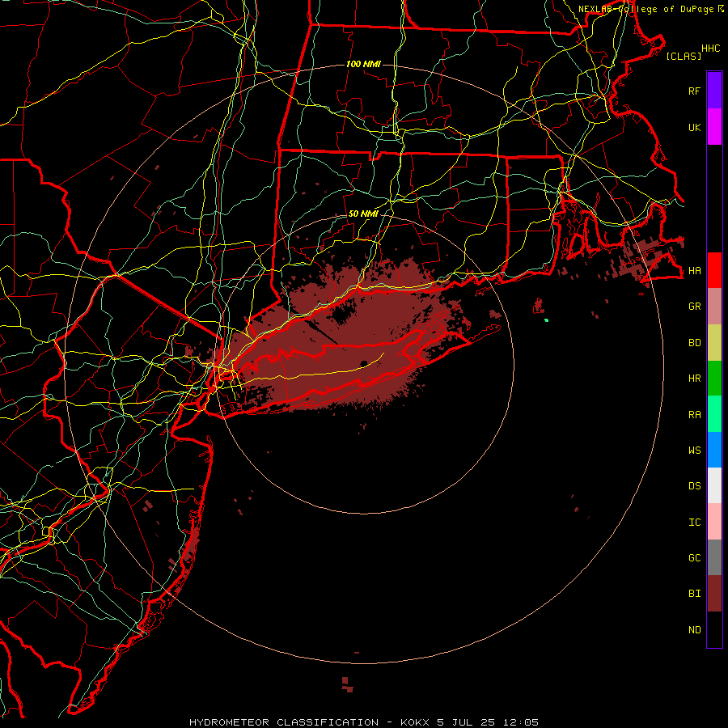
Task: Click the 'NEXLAB-College of DuPage' credit text
Action: click(645, 9)
